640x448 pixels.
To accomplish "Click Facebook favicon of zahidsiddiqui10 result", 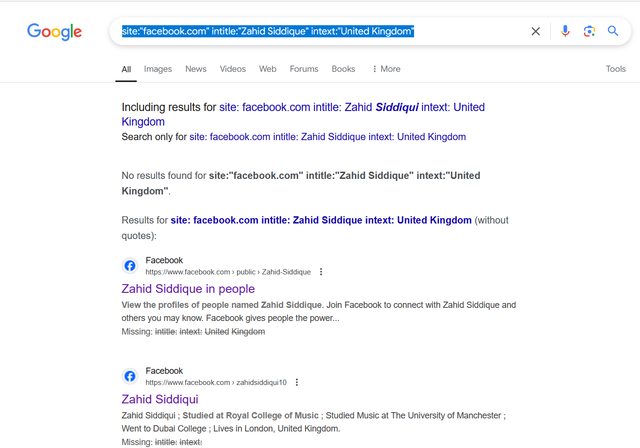I will point(130,376).
